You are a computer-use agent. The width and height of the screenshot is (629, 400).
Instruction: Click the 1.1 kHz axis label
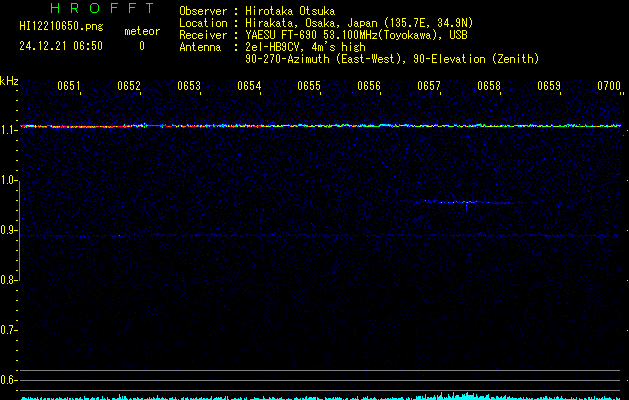(8, 130)
